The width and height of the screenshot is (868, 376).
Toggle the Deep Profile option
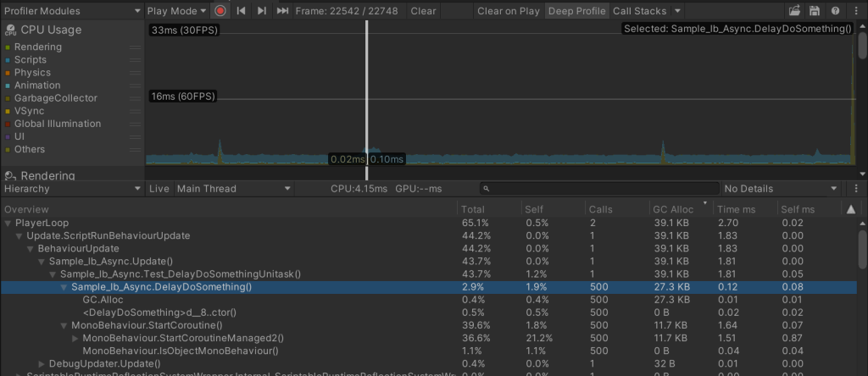click(576, 11)
